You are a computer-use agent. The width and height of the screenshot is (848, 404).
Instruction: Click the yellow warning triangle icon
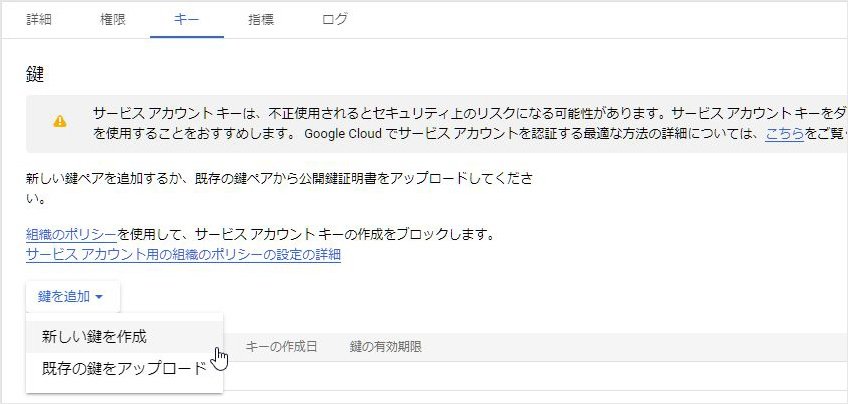tap(60, 122)
